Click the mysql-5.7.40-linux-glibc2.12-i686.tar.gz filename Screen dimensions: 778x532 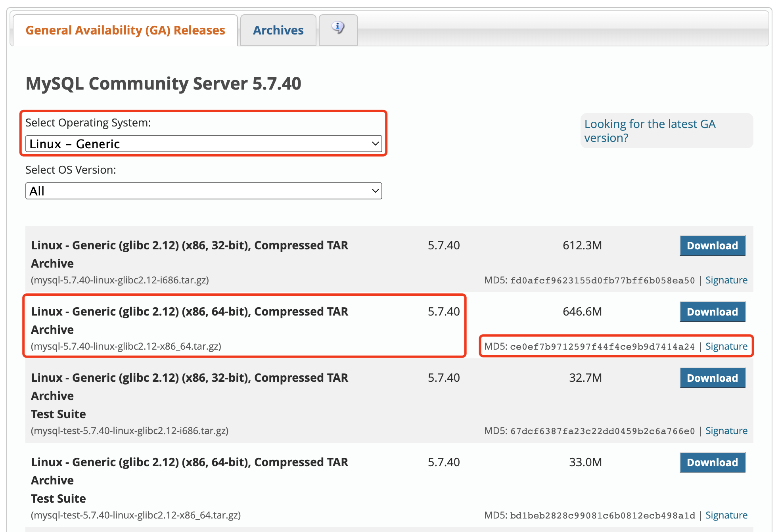click(x=120, y=280)
